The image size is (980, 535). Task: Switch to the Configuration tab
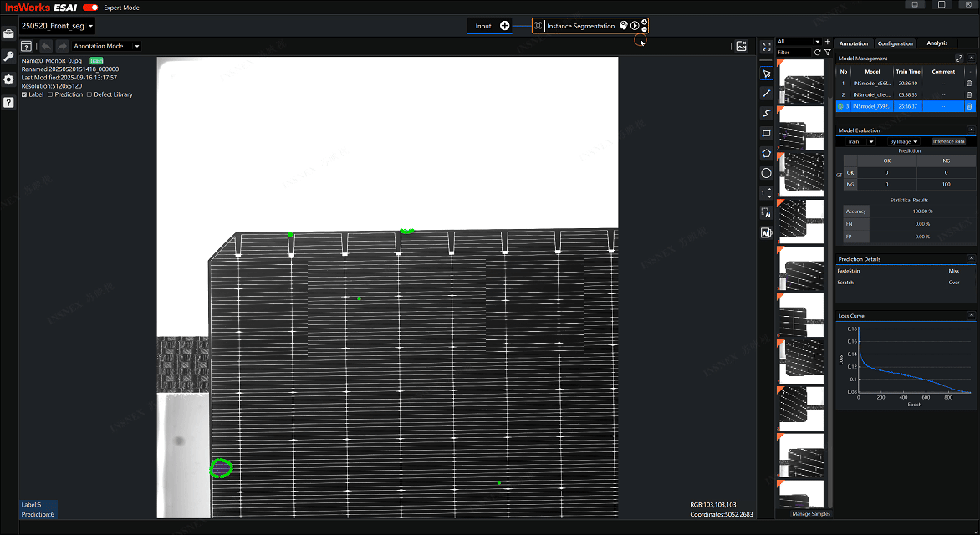point(895,43)
